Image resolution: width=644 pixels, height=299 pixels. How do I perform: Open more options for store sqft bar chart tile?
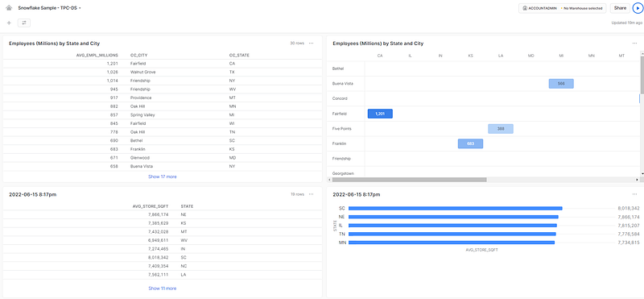[x=635, y=194]
